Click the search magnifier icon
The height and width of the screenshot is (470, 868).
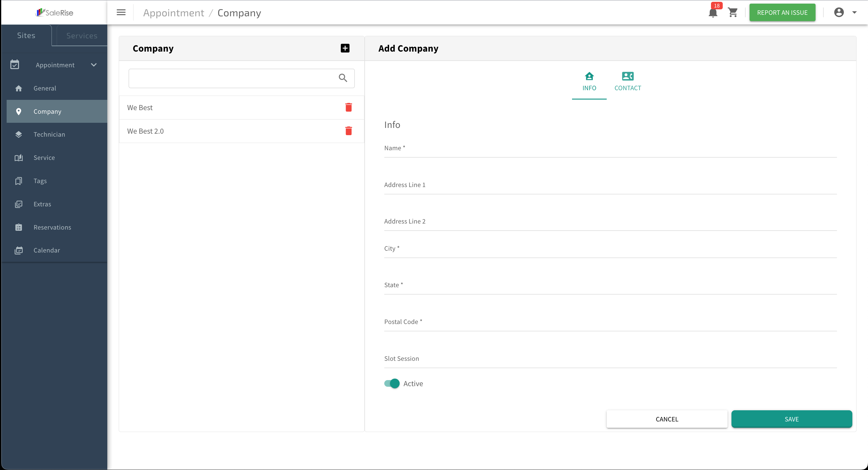click(x=343, y=78)
